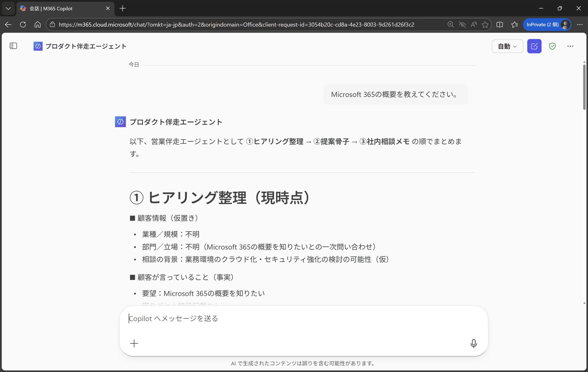Go back with browser back arrow
The height and width of the screenshot is (372, 588).
tap(8, 24)
